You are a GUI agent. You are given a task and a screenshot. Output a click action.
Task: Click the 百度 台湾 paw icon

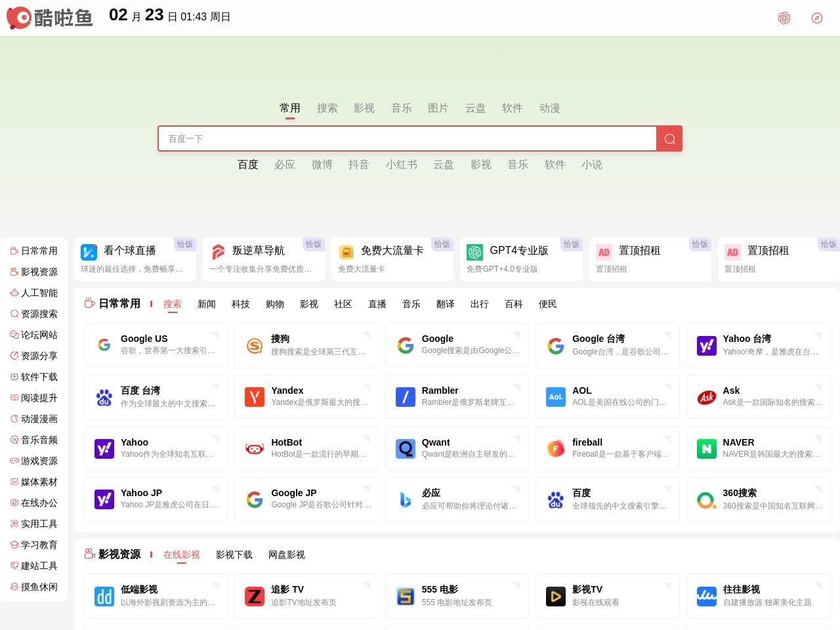tap(104, 396)
